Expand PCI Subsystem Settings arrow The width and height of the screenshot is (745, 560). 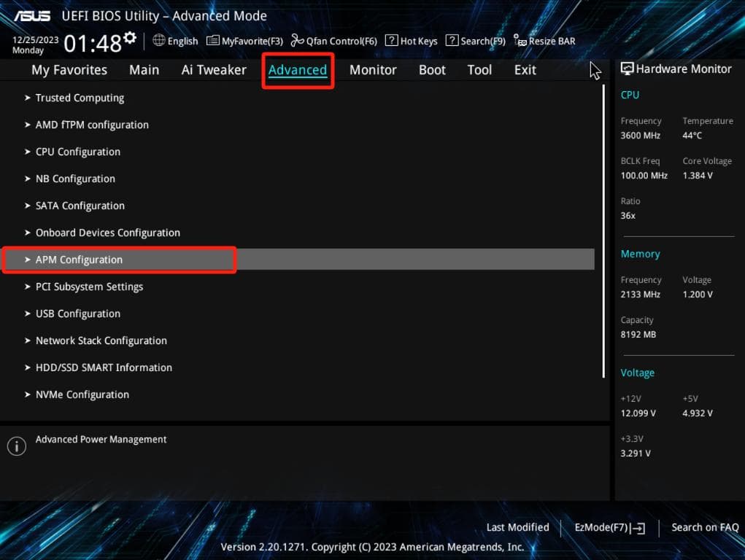coord(28,287)
